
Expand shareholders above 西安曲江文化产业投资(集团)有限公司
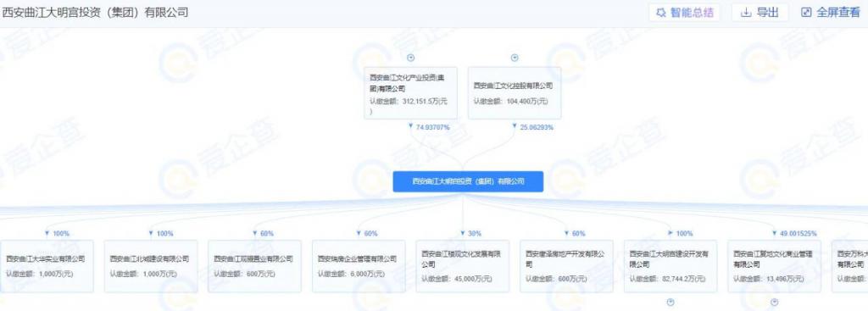pyautogui.click(x=411, y=58)
